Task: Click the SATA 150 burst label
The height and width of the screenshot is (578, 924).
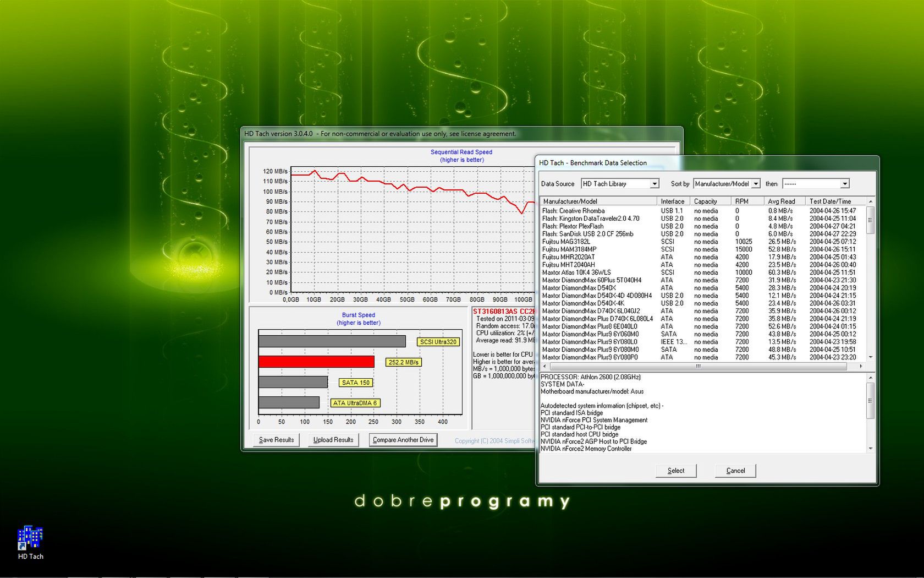Action: (x=356, y=383)
